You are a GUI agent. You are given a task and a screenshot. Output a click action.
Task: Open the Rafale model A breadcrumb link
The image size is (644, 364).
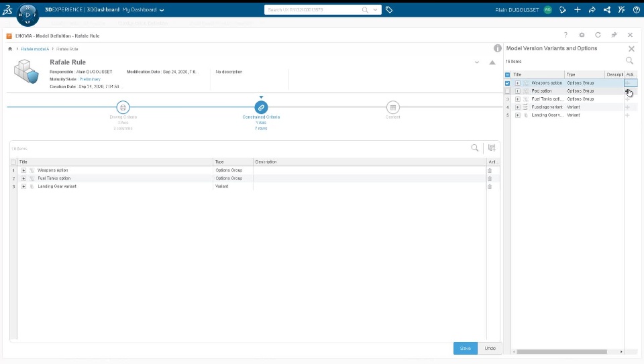(35, 49)
